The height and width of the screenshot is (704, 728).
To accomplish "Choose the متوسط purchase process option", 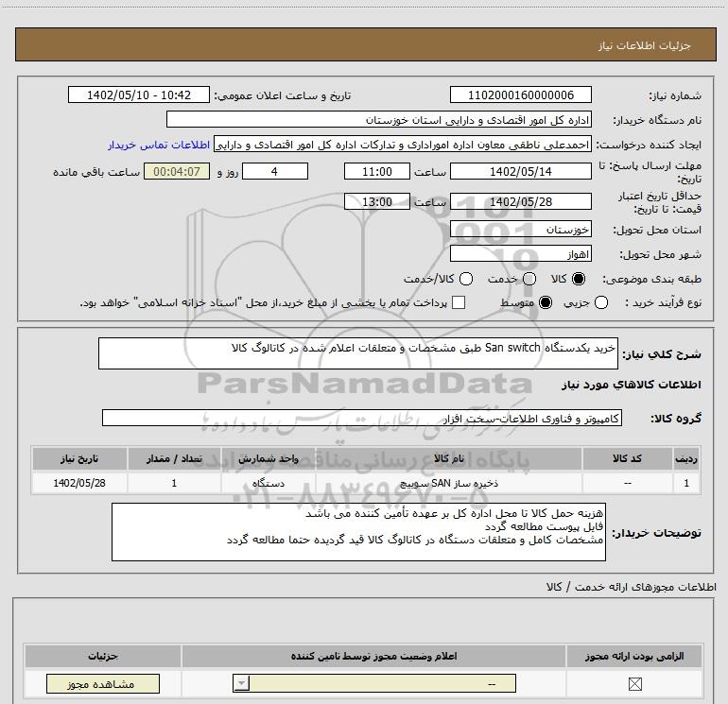I will (546, 303).
